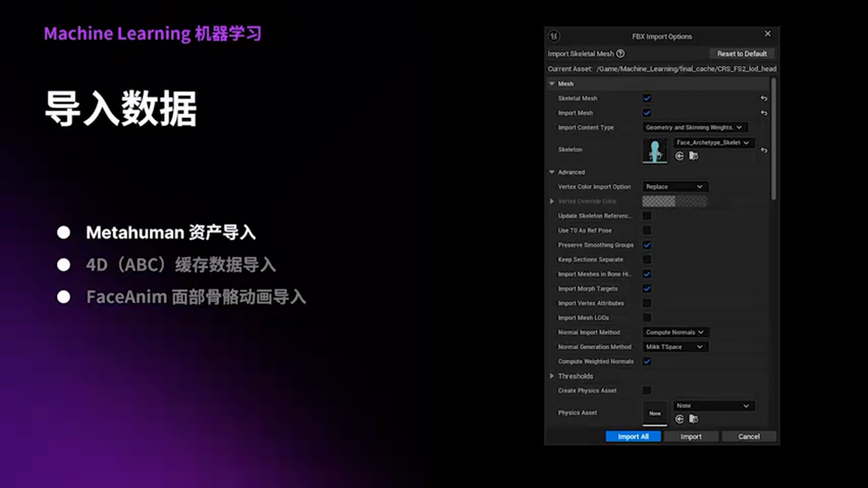Click the revert arrow next to Import Mesh
This screenshot has height=488, width=868.
764,113
